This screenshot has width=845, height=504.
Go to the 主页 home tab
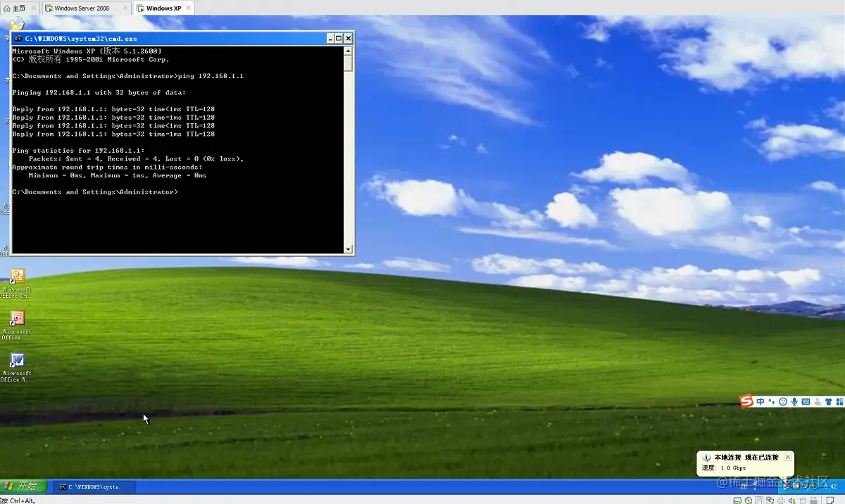pyautogui.click(x=19, y=8)
